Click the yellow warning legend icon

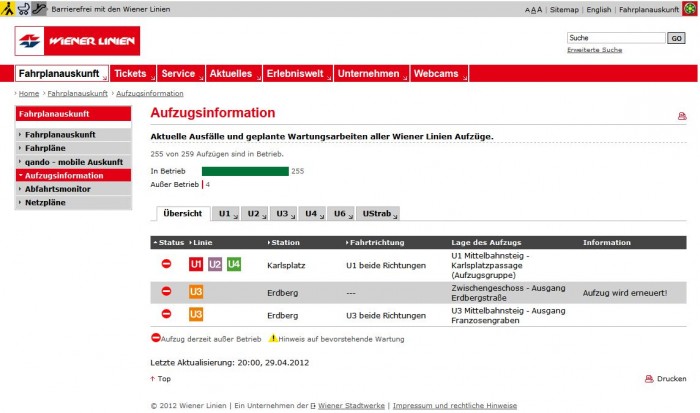click(273, 338)
